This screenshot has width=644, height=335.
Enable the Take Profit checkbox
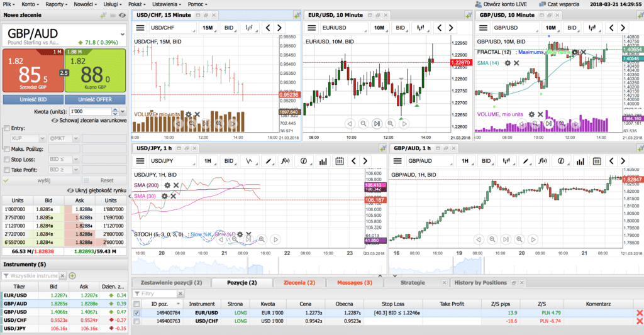(6, 170)
